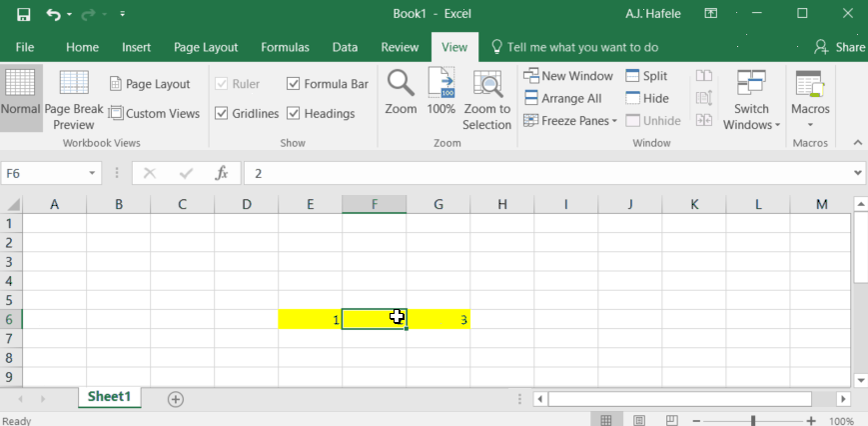Switch to the Review tab
Screen dimensions: 868x426
pyautogui.click(x=400, y=47)
